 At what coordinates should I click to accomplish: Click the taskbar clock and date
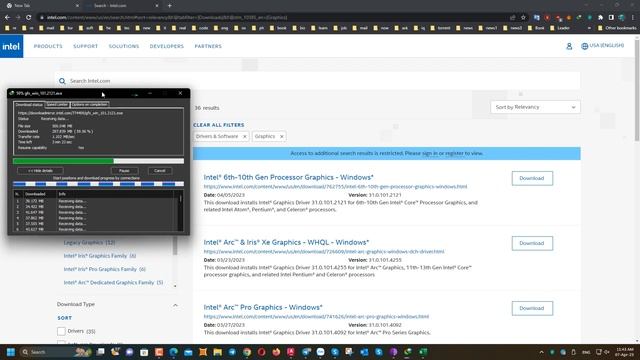coord(625,352)
